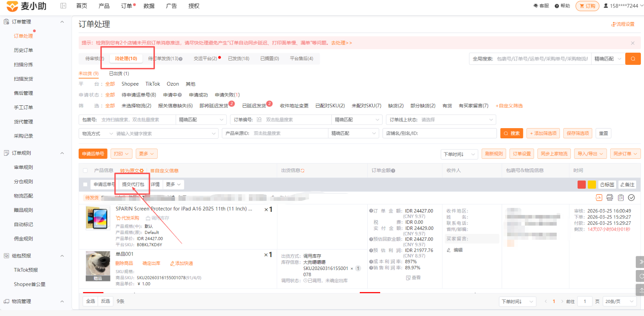Viewport: 644px width, 316px height.
Task: Click the circled checkmark icon in order row
Action: tap(631, 198)
